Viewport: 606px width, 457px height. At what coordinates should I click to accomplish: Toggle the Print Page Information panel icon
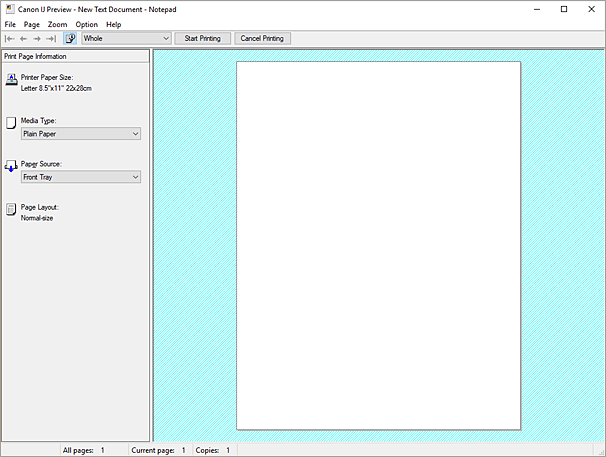click(x=70, y=38)
